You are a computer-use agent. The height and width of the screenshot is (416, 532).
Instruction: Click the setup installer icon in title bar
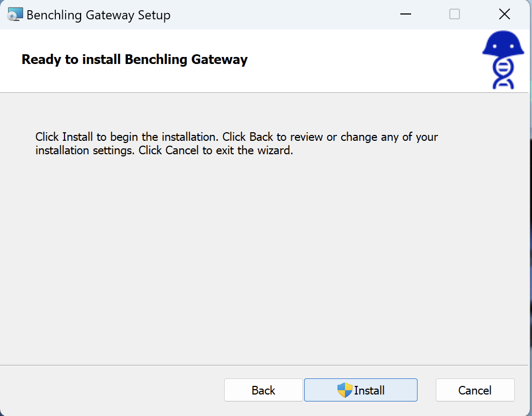point(15,15)
